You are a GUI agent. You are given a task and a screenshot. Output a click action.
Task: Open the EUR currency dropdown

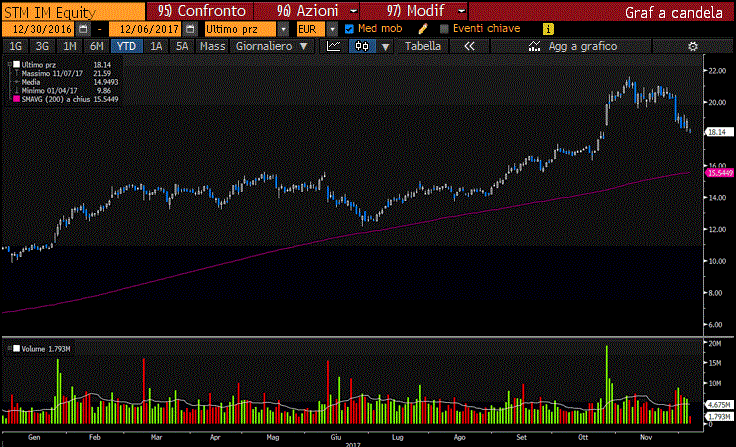(332, 29)
